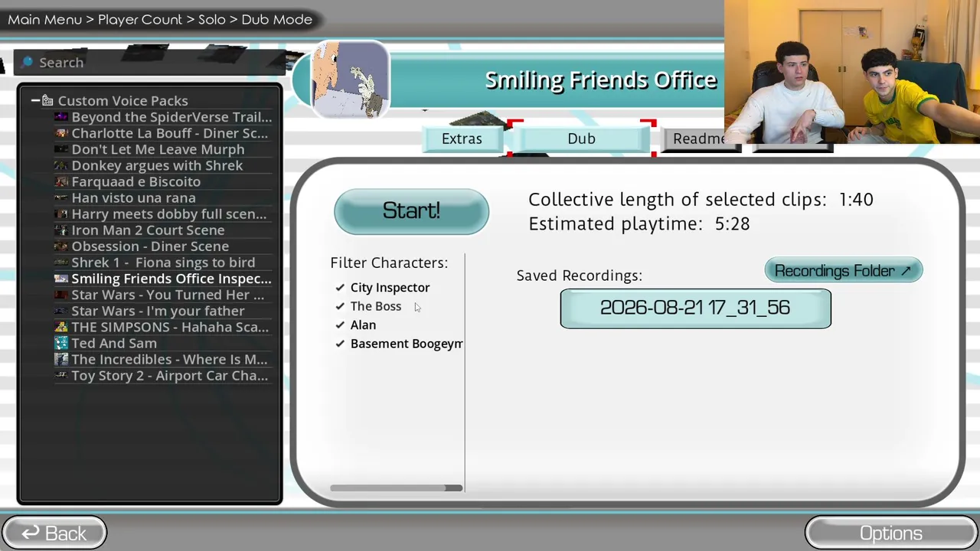This screenshot has height=551, width=980.
Task: Click the search magnifier icon
Action: (28, 62)
